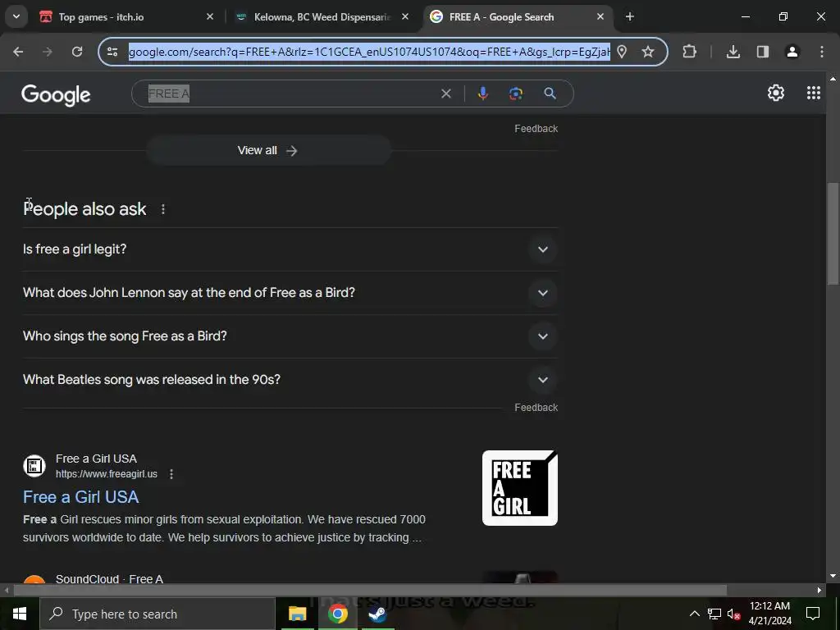This screenshot has height=630, width=840.
Task: Click the muted volume tray icon
Action: click(734, 614)
